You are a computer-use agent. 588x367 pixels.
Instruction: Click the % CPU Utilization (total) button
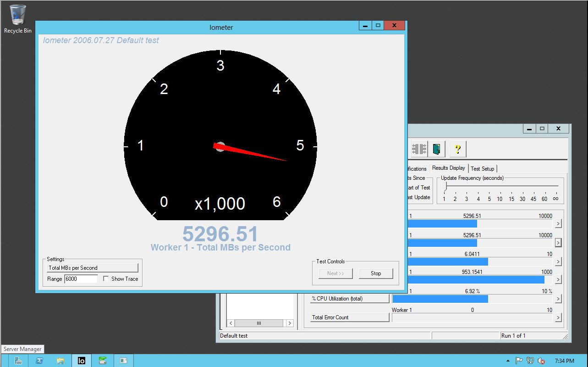pyautogui.click(x=350, y=299)
